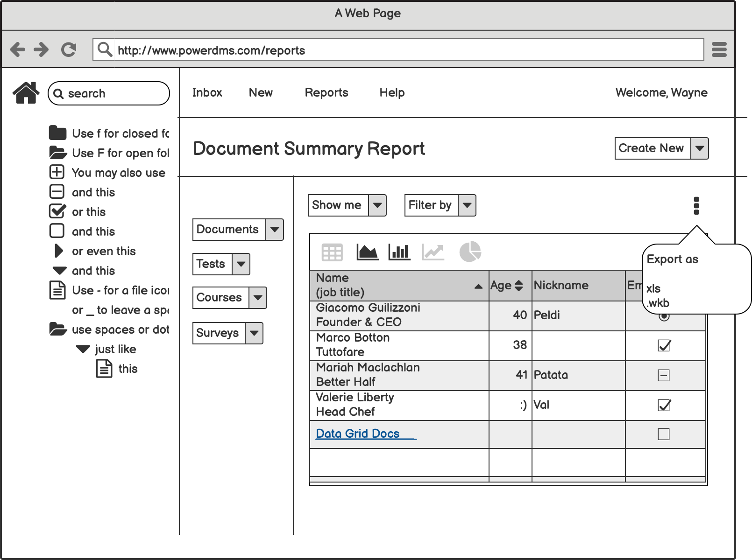752x560 pixels.
Task: Open the Documents dropdown
Action: pos(238,230)
